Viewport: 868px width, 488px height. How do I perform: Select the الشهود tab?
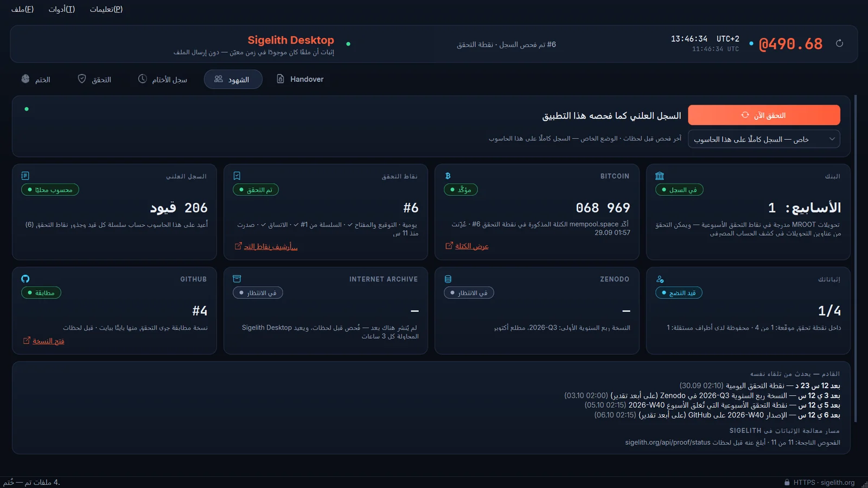pyautogui.click(x=233, y=79)
